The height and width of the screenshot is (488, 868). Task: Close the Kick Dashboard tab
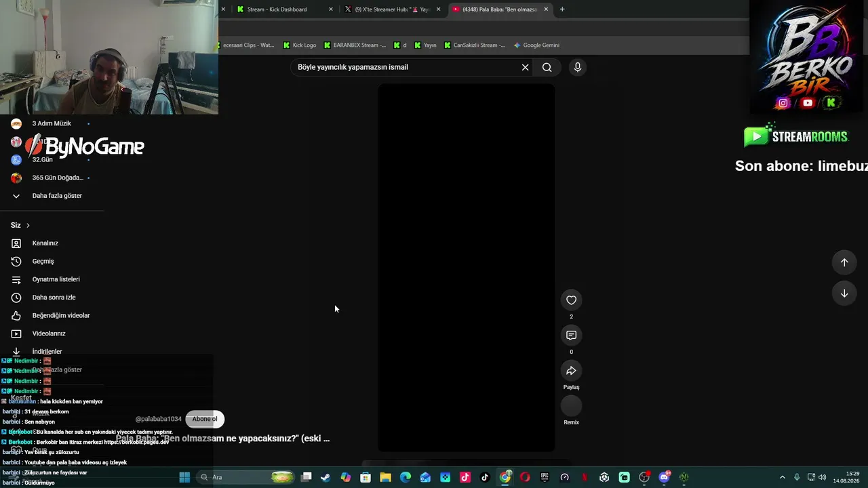(x=331, y=9)
